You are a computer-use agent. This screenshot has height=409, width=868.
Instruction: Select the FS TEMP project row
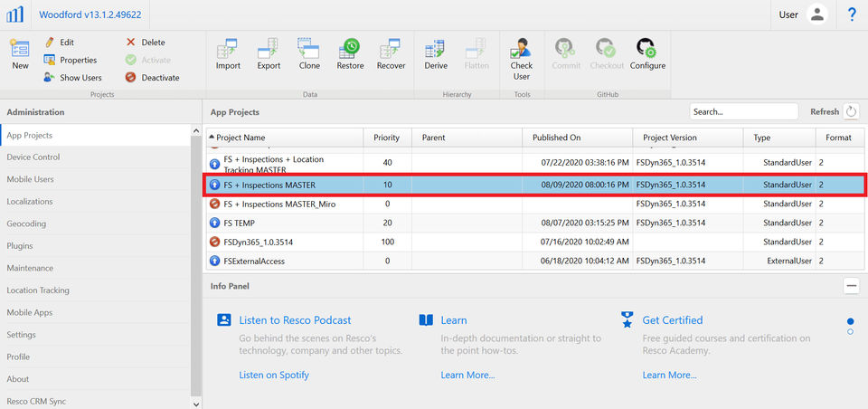pos(535,223)
